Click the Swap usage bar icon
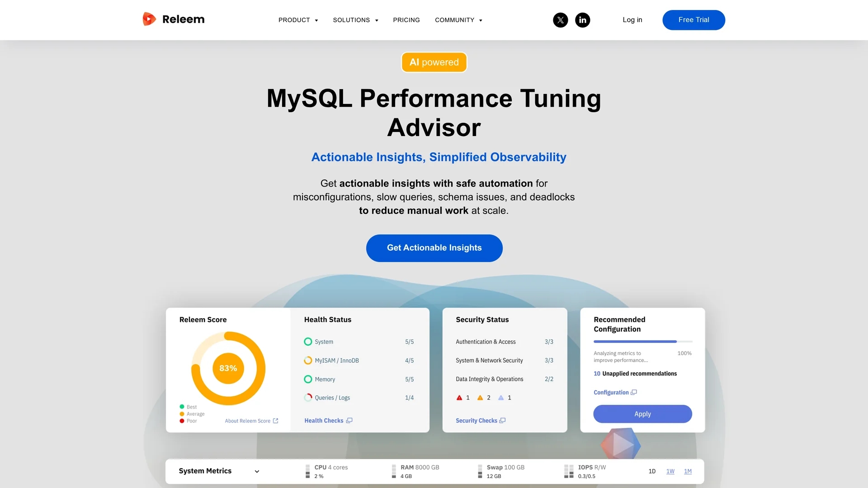Image resolution: width=868 pixels, height=488 pixels. [x=480, y=471]
